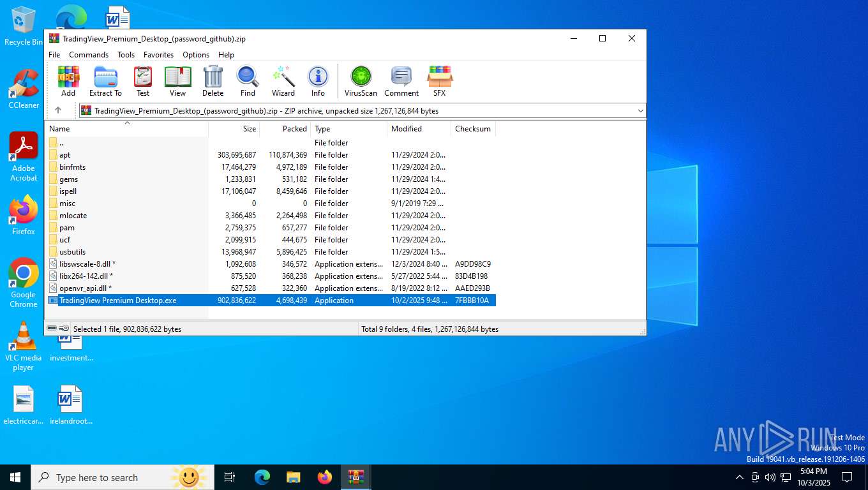The width and height of the screenshot is (868, 490).
Task: Click the volume icon in system tray
Action: tap(770, 477)
